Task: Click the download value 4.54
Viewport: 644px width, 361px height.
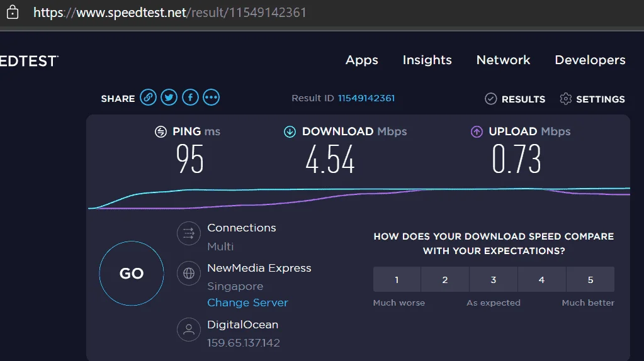Action: click(x=330, y=159)
